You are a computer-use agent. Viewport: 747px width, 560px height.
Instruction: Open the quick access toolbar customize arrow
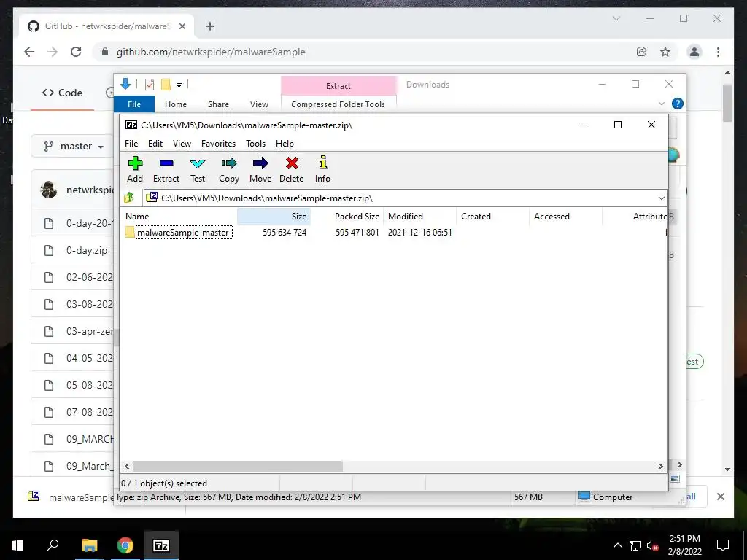[179, 85]
